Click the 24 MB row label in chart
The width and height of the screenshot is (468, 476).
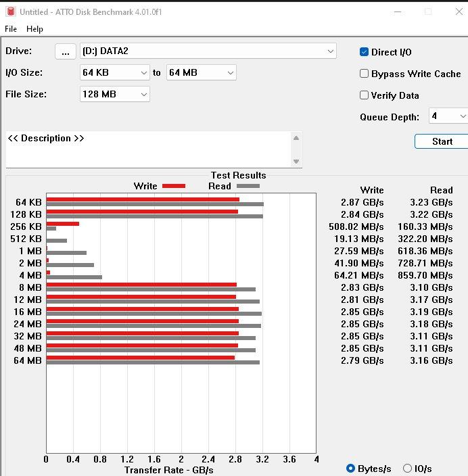click(28, 324)
